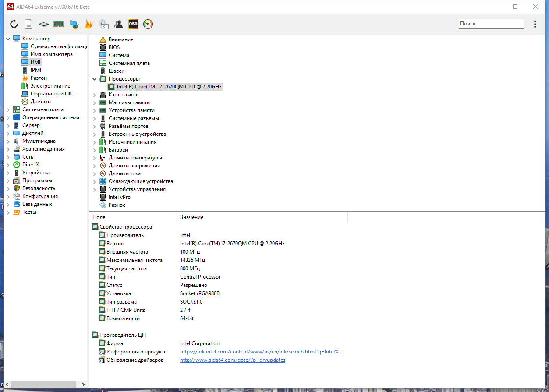The image size is (549, 392).
Task: Expand the Системная плата sidebar category
Action: [x=9, y=109]
